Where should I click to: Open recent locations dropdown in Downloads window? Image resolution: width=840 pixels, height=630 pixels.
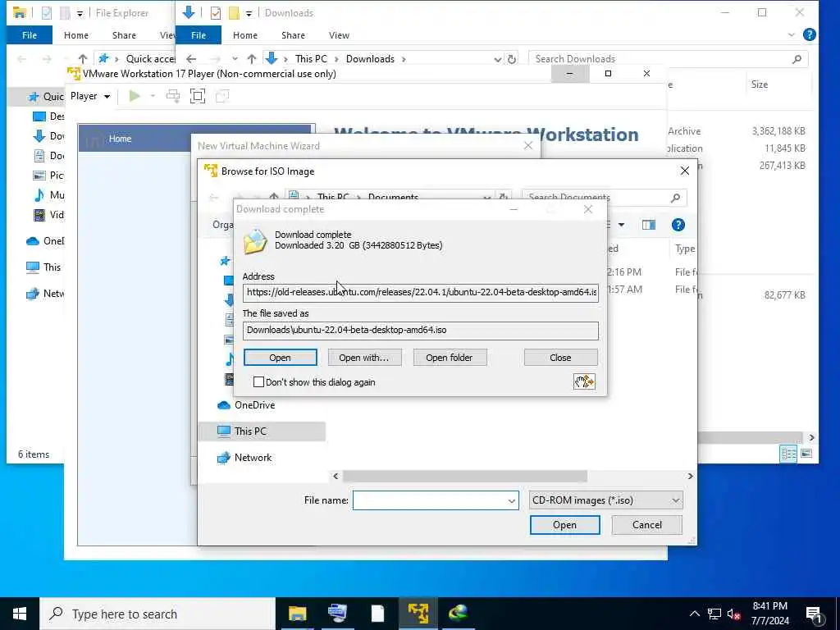click(235, 59)
